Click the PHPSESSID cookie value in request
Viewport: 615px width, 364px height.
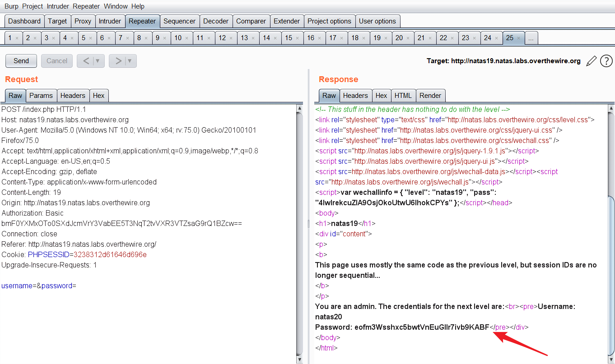point(110,255)
